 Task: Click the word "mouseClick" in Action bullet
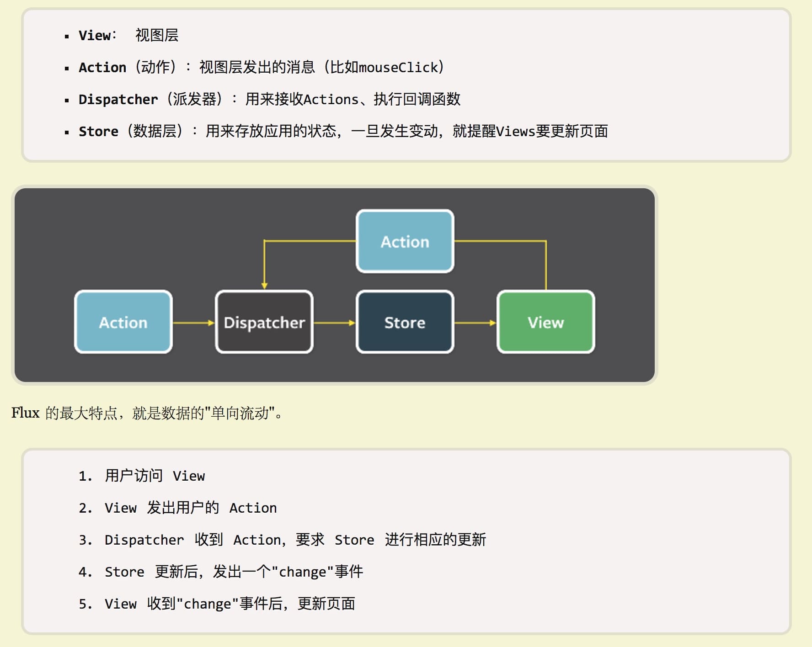click(x=398, y=67)
